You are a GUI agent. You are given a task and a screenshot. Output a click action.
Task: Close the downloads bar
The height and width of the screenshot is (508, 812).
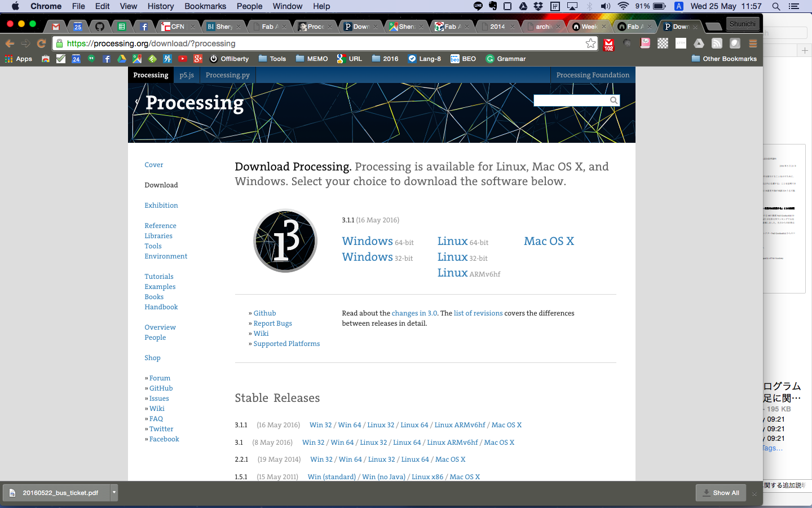click(754, 493)
